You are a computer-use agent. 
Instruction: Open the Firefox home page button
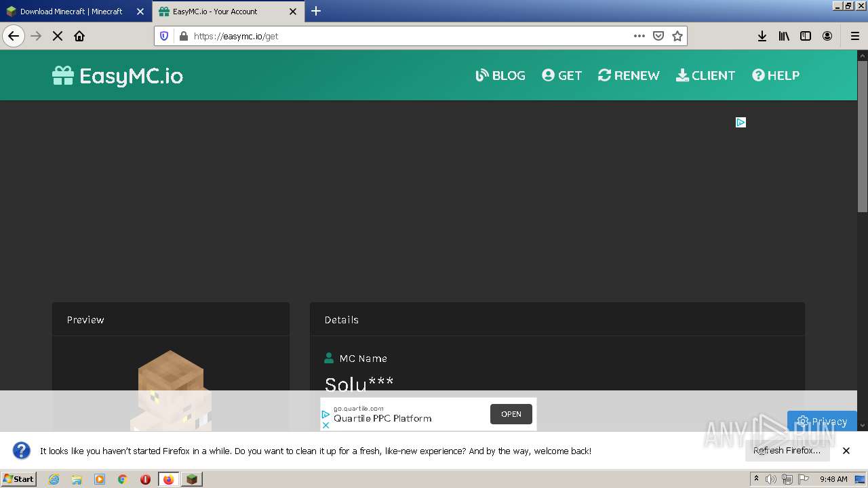[79, 36]
